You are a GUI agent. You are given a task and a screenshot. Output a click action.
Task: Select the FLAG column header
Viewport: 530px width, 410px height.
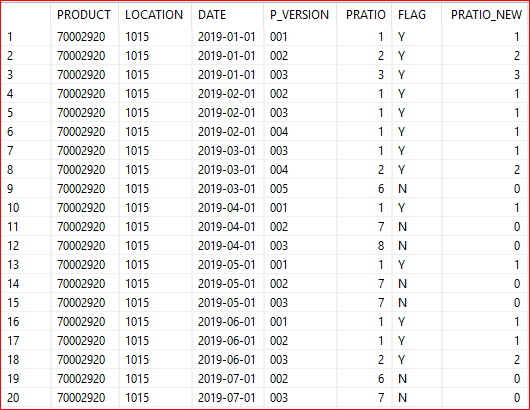(x=412, y=15)
